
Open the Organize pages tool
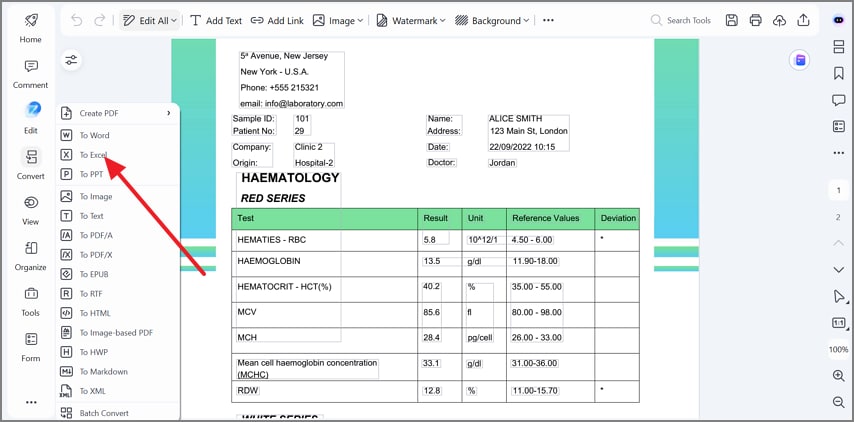tap(30, 256)
